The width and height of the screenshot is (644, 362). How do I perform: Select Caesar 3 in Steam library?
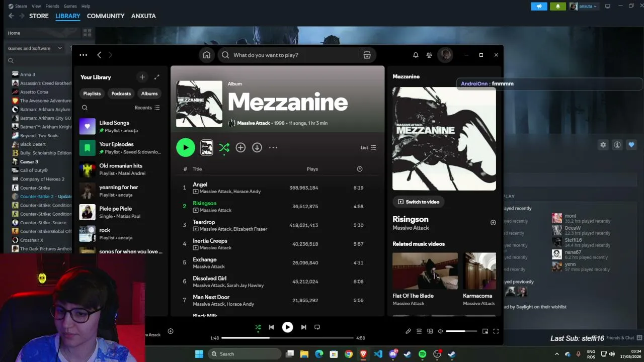(x=29, y=161)
